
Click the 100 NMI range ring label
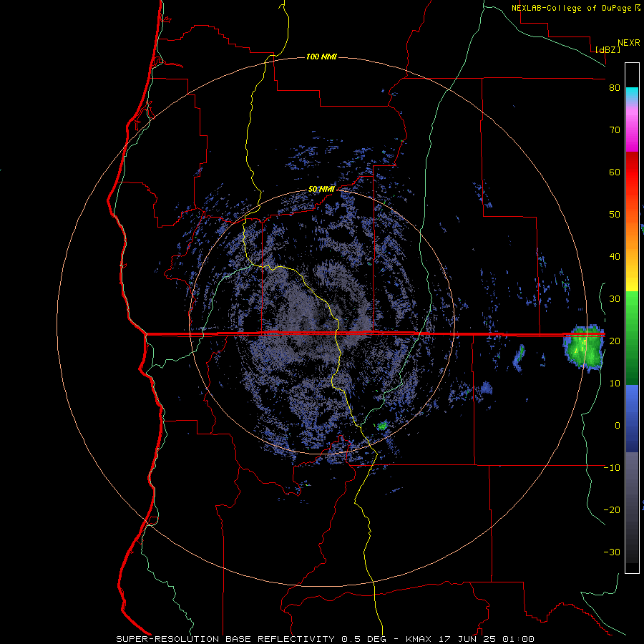click(x=321, y=57)
